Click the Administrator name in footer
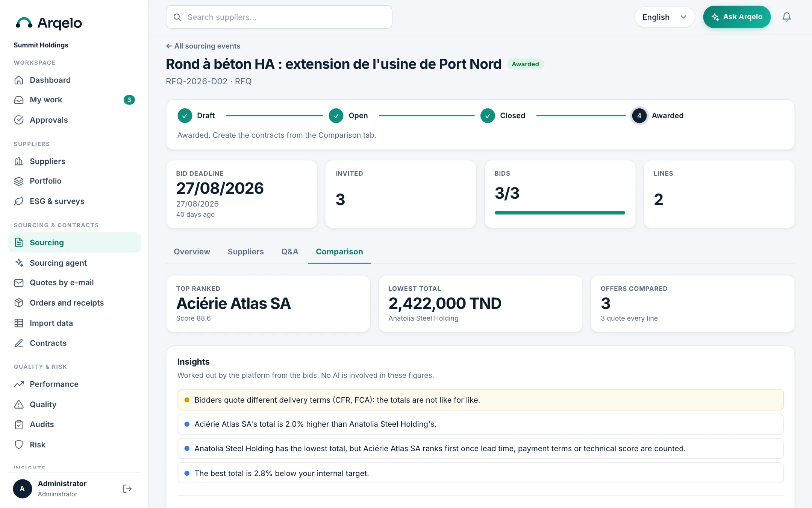Screen dimensions: 812x508 pyautogui.click(x=62, y=484)
